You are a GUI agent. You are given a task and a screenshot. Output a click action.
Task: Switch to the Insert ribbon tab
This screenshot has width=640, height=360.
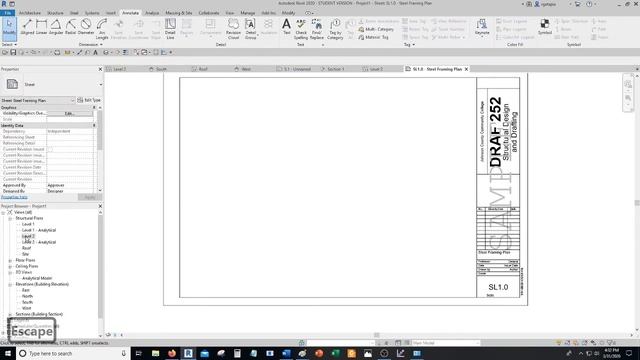[x=111, y=13]
